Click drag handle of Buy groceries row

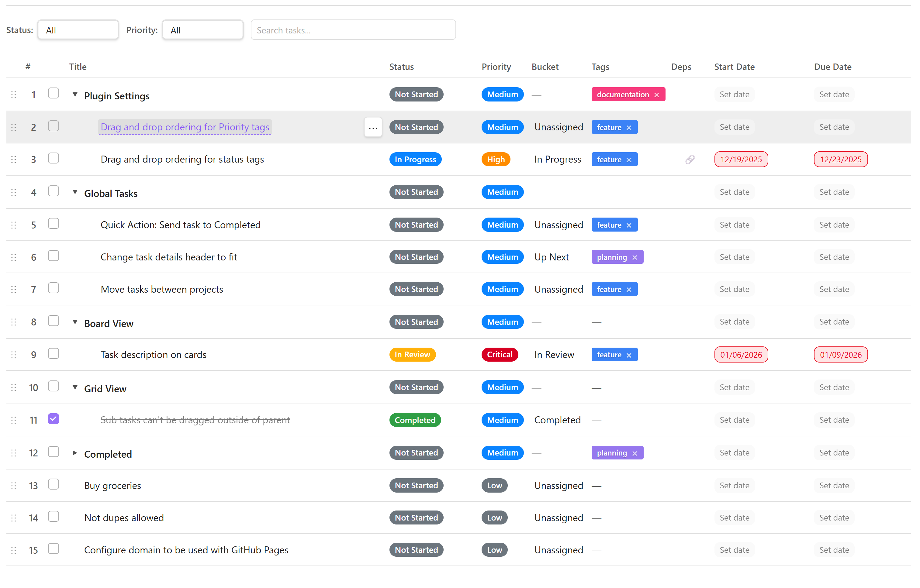point(14,486)
